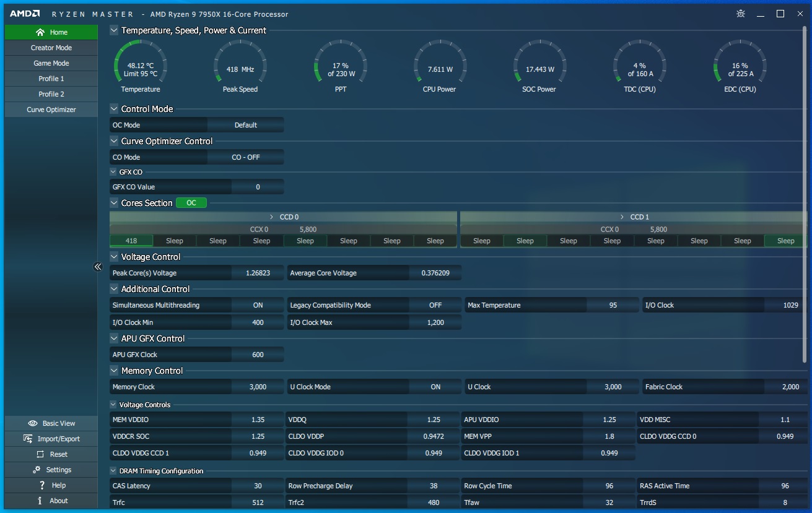Screen dimensions: 812x513
Task: Click the Temperature gauge dial
Action: (141, 67)
